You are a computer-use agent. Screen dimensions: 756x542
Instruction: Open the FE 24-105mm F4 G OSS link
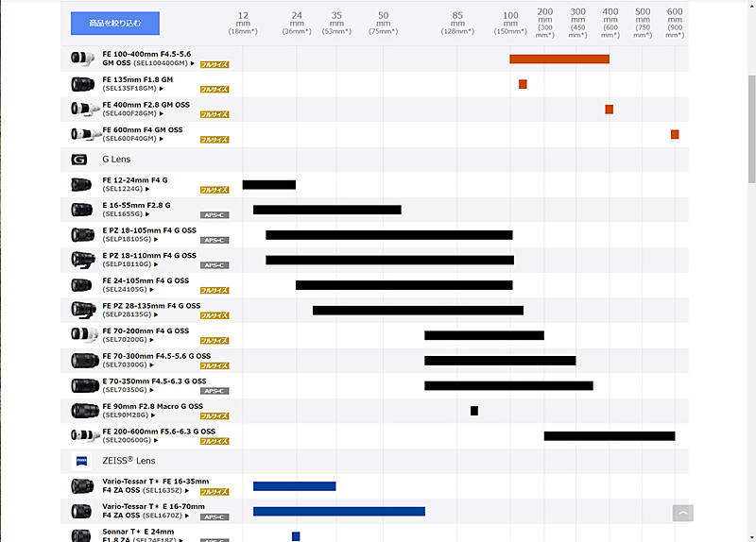[146, 285]
